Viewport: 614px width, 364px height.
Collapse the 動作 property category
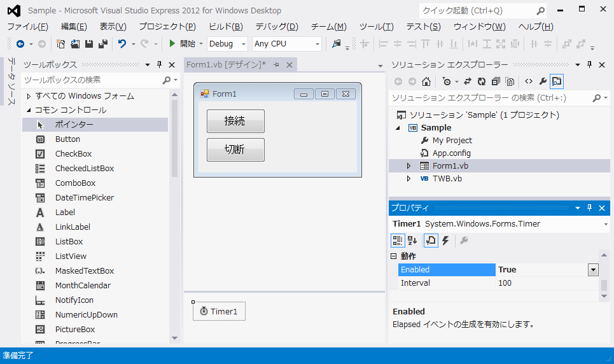tap(394, 256)
